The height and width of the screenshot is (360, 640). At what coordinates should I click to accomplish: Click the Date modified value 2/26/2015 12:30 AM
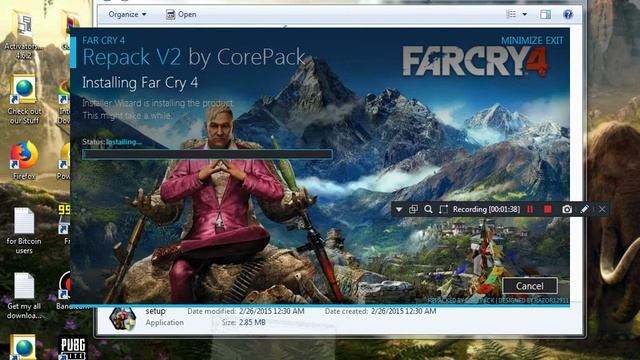pos(271,311)
